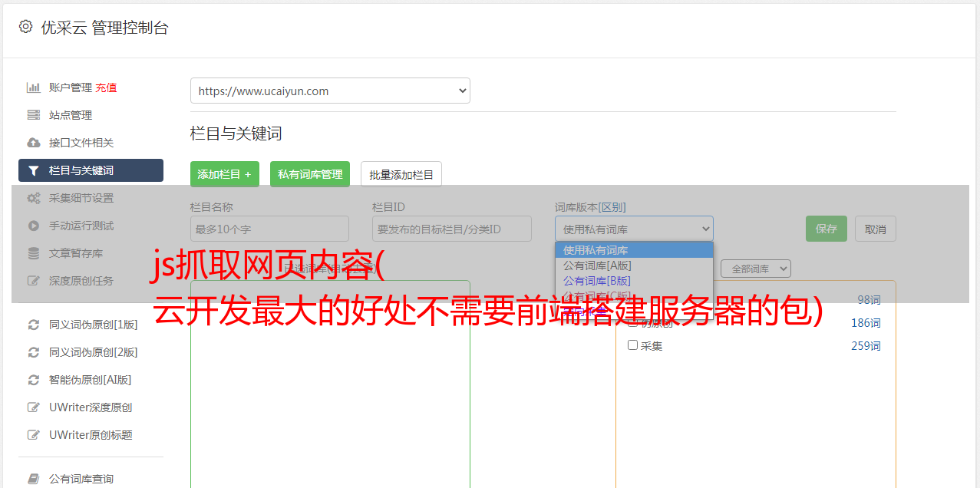Click the server icon for 站点管理
This screenshot has width=980, height=488.
click(34, 115)
